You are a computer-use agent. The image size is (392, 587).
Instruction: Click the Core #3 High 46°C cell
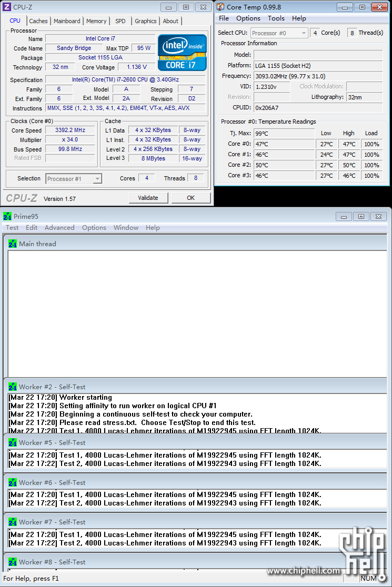tap(349, 176)
